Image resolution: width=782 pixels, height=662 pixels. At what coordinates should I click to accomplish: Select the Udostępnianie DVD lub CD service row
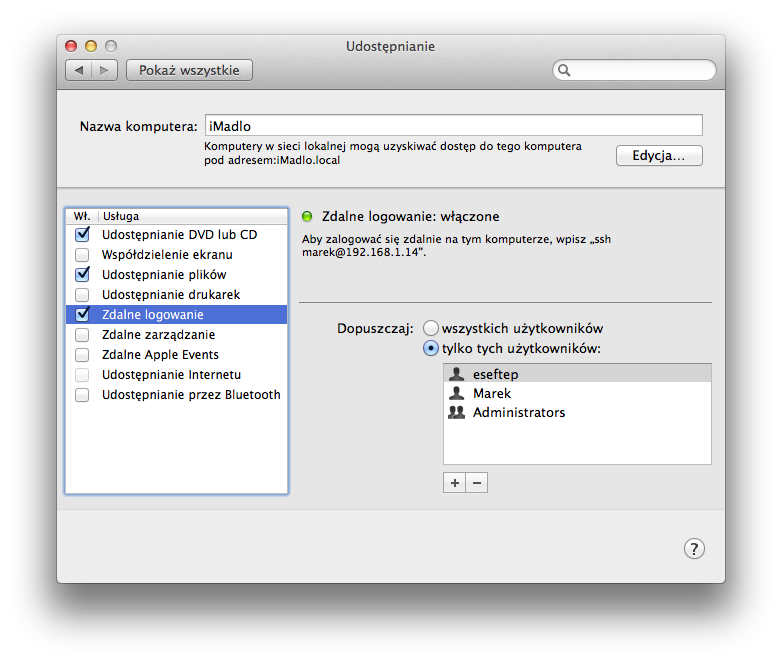[x=177, y=234]
